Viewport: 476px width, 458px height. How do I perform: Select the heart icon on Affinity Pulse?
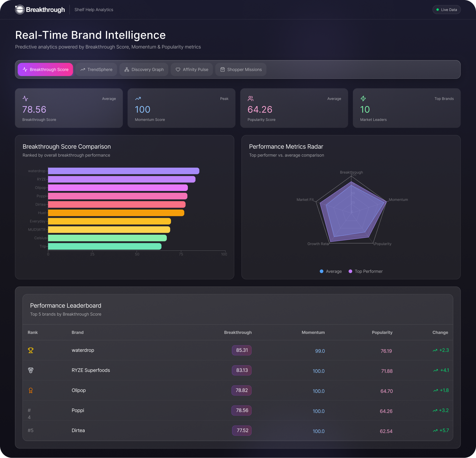(x=178, y=69)
